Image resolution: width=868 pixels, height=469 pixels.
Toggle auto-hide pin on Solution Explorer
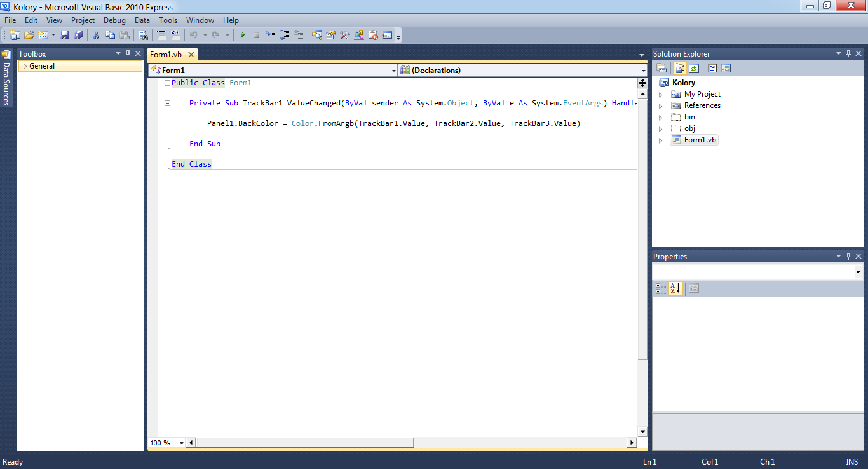pyautogui.click(x=848, y=54)
